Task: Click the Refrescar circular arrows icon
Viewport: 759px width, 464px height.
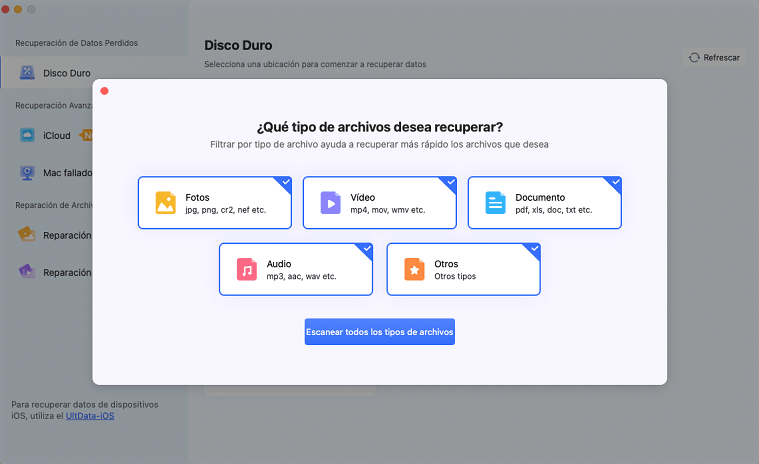Action: click(694, 58)
